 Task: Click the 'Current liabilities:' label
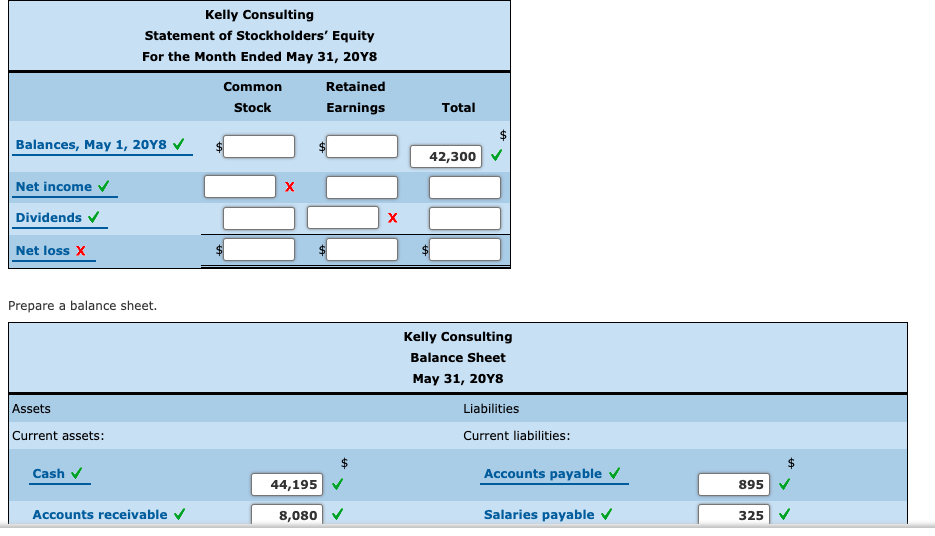click(x=516, y=436)
